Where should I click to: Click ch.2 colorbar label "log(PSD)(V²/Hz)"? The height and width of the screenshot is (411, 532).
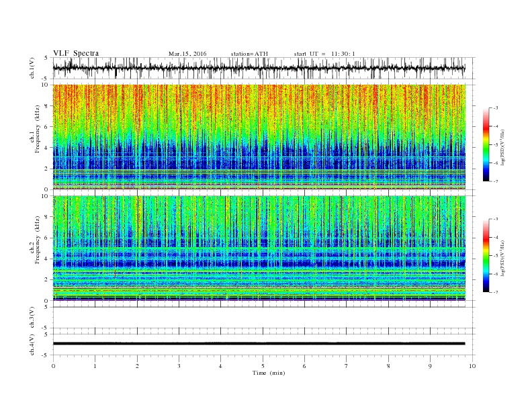tap(504, 258)
